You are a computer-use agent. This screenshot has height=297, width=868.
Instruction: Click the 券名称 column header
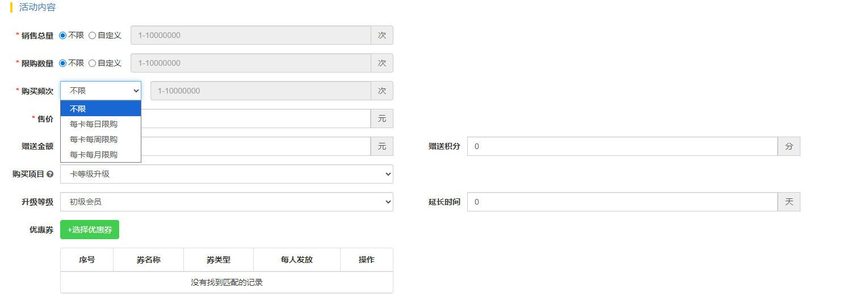pos(148,260)
